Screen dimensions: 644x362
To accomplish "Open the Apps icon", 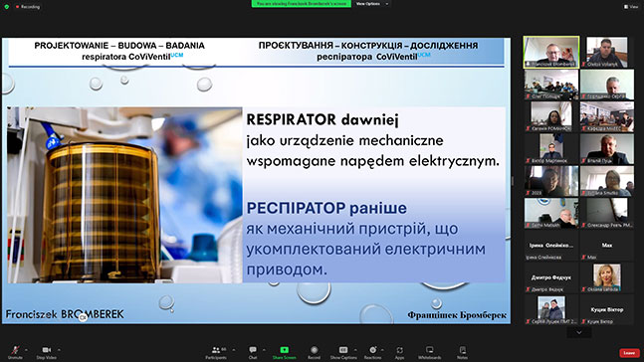I will click(399, 352).
